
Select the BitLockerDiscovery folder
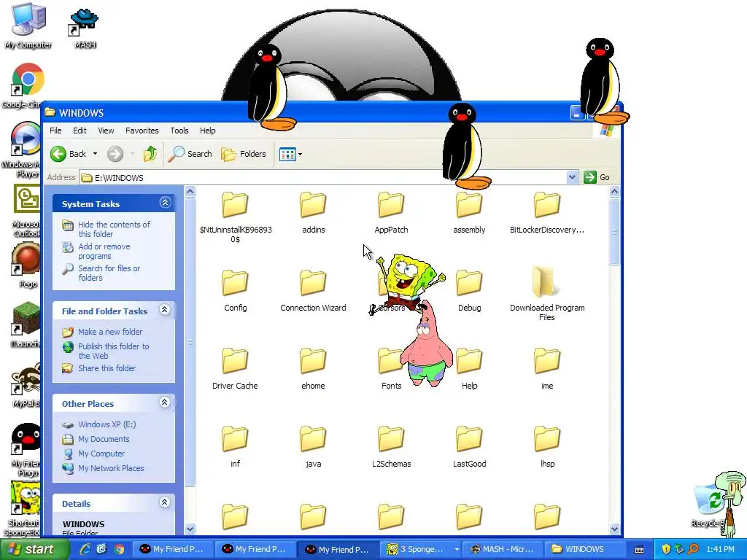click(547, 213)
